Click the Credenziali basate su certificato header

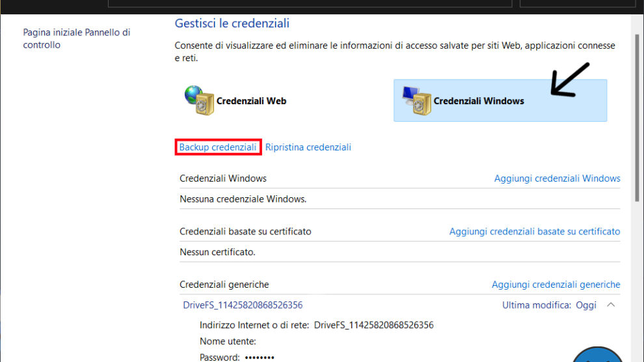[x=245, y=231]
